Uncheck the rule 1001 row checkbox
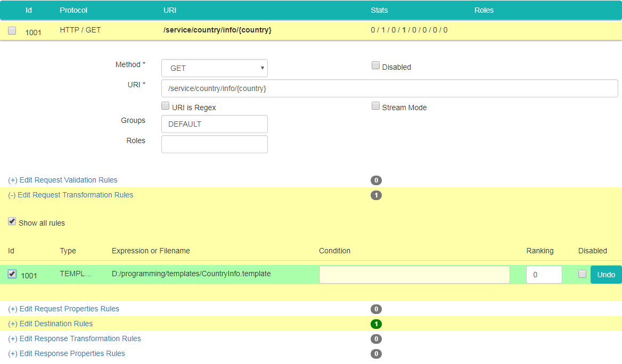 pos(12,274)
